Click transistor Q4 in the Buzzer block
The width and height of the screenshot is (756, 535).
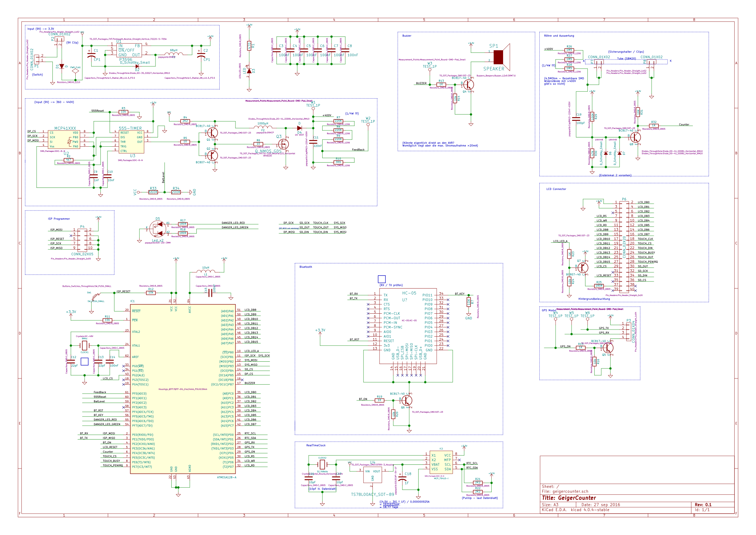click(x=468, y=85)
